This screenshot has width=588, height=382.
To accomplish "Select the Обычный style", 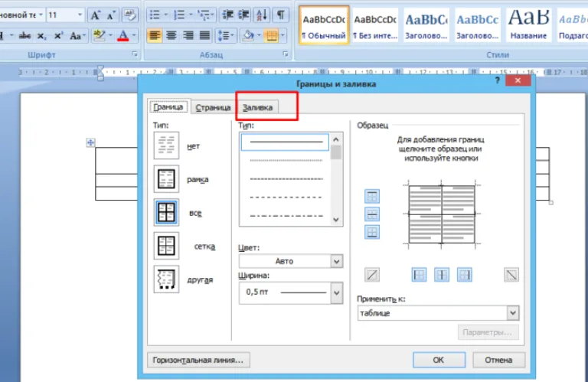I will pos(324,25).
